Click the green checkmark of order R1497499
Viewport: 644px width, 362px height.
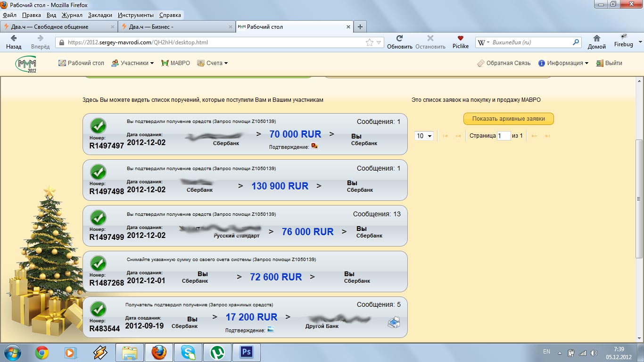tap(98, 218)
